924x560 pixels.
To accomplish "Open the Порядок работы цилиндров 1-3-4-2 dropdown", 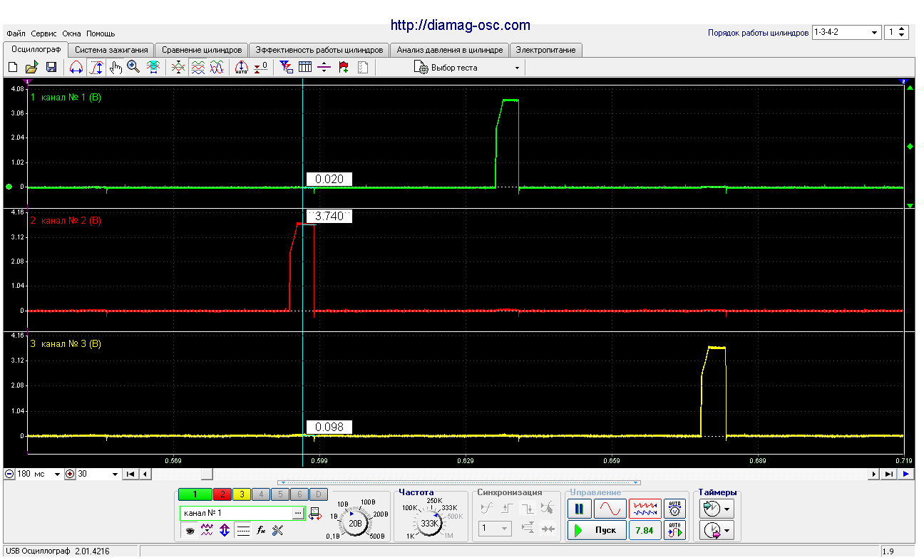I will [875, 33].
